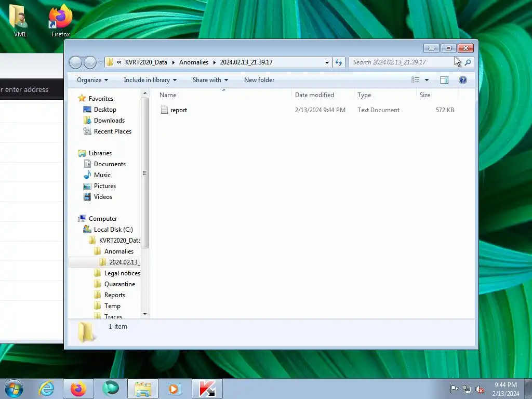
Task: Click the search magnifier icon
Action: tap(468, 62)
